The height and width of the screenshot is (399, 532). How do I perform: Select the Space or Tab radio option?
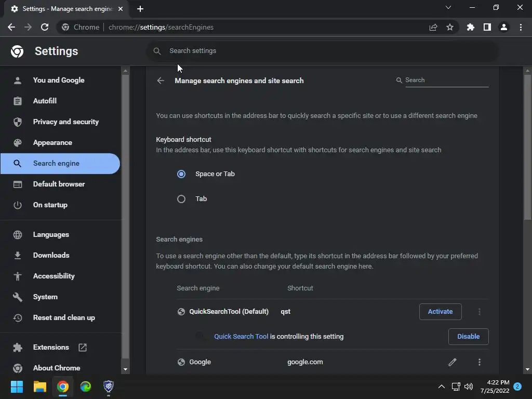181,174
